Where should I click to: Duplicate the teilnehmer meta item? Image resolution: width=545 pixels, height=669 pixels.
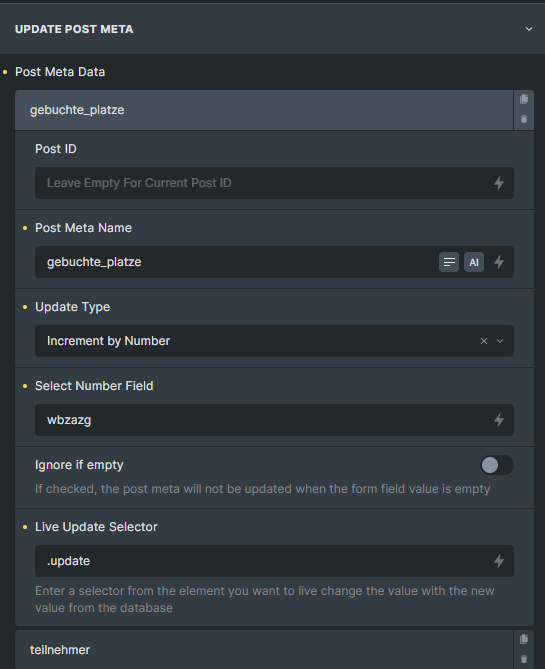(x=524, y=639)
